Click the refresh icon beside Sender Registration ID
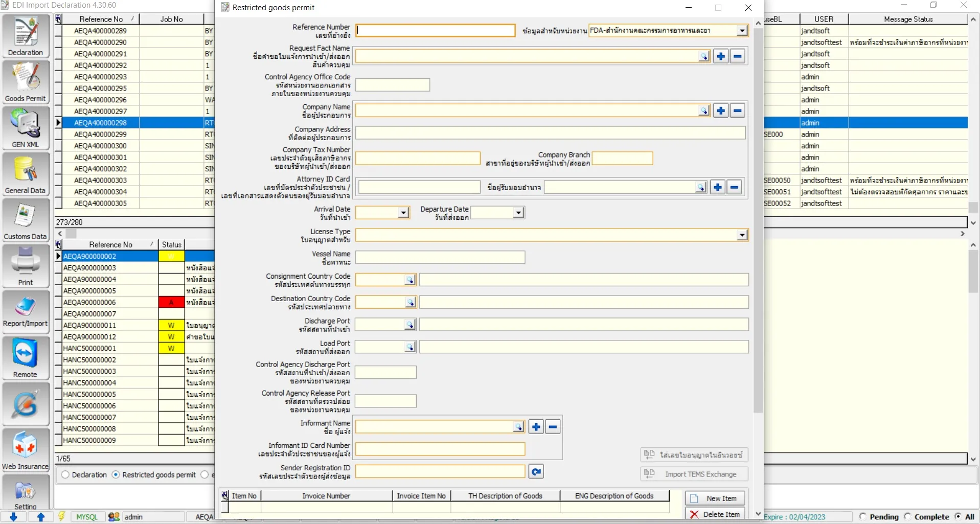Viewport: 980px width, 524px height. point(536,472)
